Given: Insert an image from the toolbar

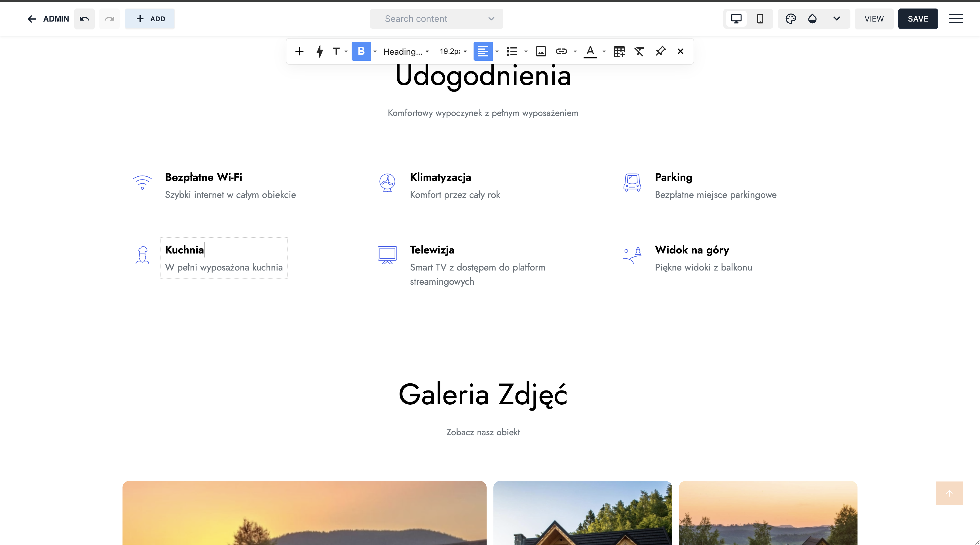Looking at the screenshot, I should [540, 51].
